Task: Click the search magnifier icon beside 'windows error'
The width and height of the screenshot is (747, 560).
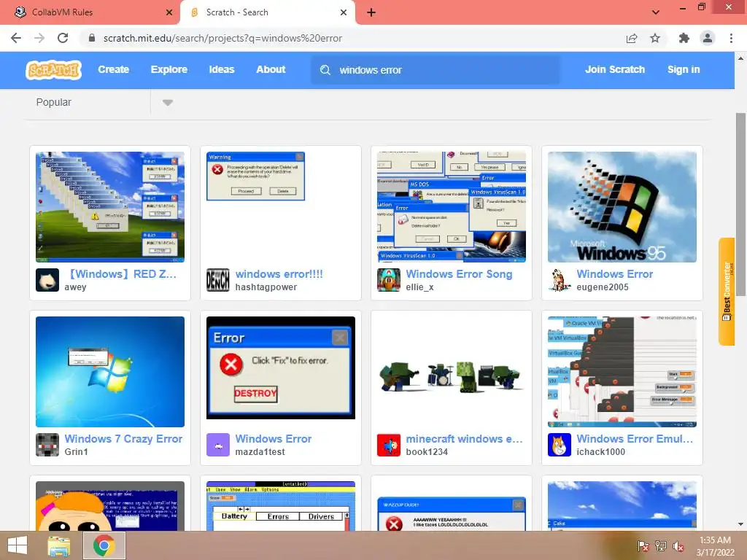Action: tap(325, 70)
